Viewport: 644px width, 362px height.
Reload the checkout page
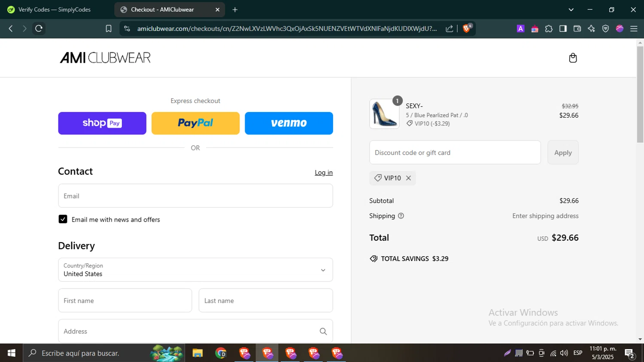pos(39,28)
